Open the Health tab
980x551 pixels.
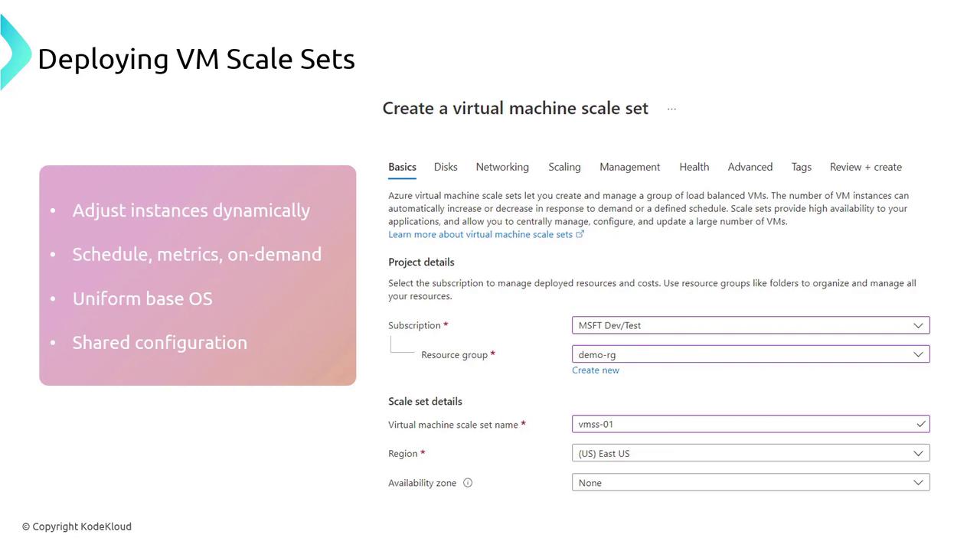[694, 167]
